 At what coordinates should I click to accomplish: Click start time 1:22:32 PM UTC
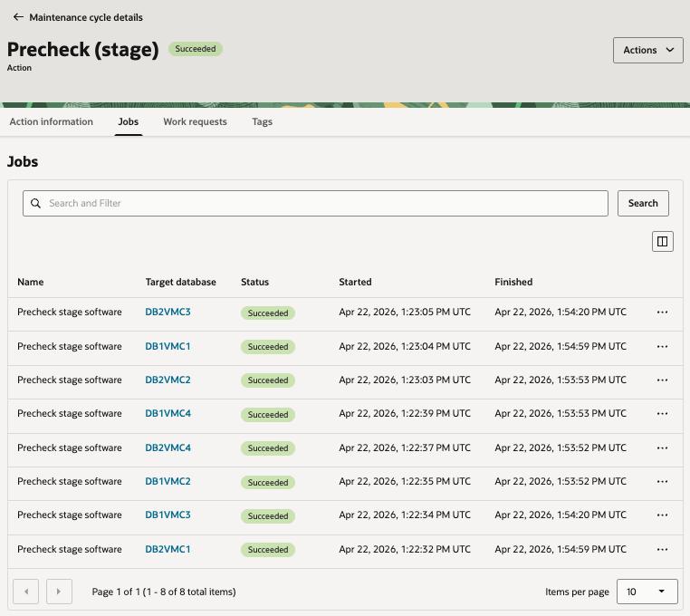405,549
